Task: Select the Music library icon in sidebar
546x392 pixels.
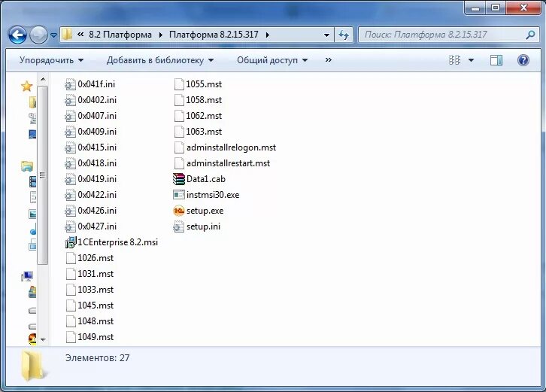Action: (x=33, y=230)
